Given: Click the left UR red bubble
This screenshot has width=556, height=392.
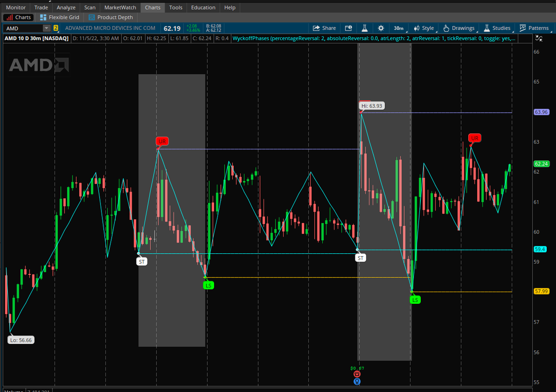Looking at the screenshot, I should [x=162, y=141].
